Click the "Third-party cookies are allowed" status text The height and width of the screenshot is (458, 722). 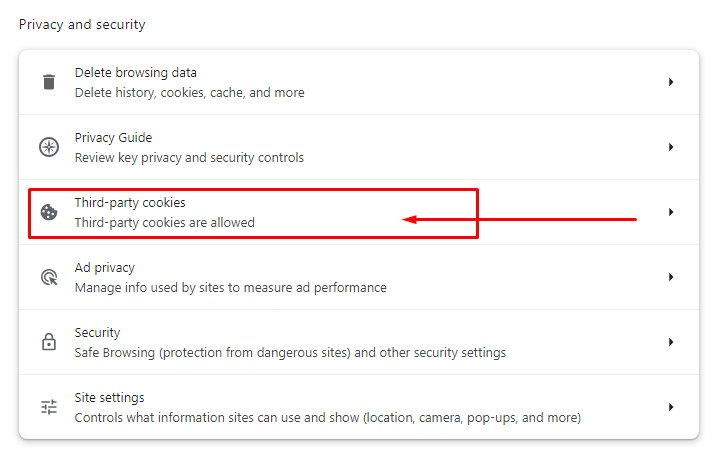click(x=164, y=222)
